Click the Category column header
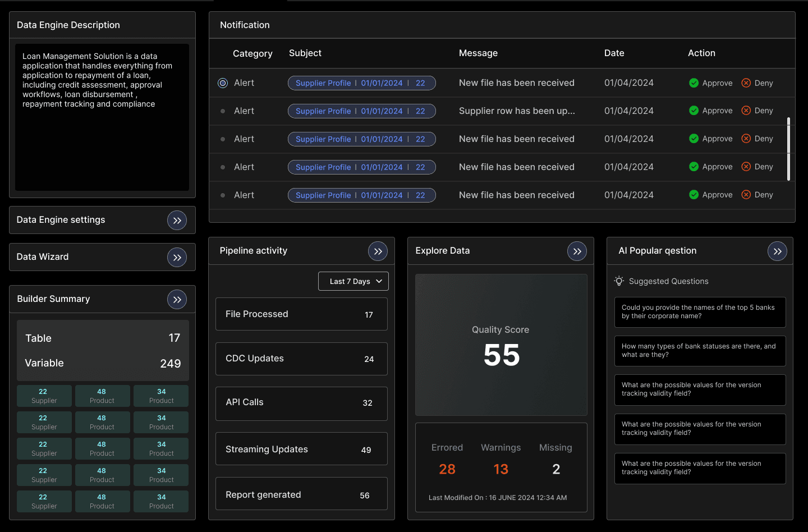Viewport: 808px width, 532px height. [x=252, y=53]
